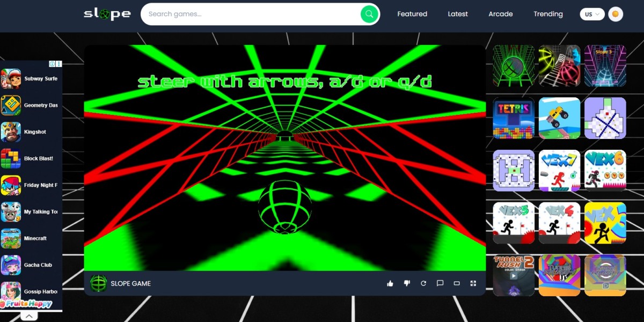
Task: Open the Tunnel Rush 2 thumbnail
Action: (514, 275)
